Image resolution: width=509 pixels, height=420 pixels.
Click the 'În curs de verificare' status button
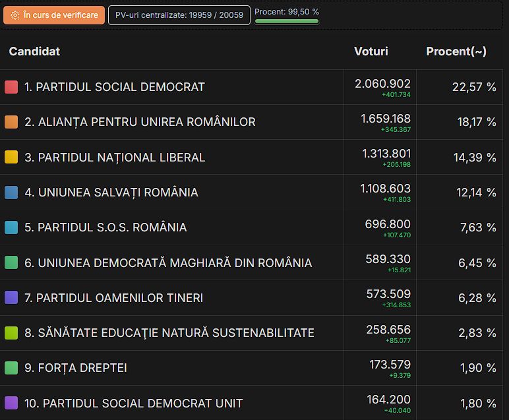tap(54, 15)
